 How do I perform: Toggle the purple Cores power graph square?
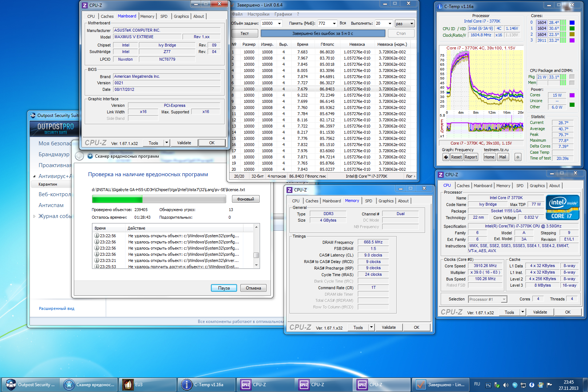572,95
